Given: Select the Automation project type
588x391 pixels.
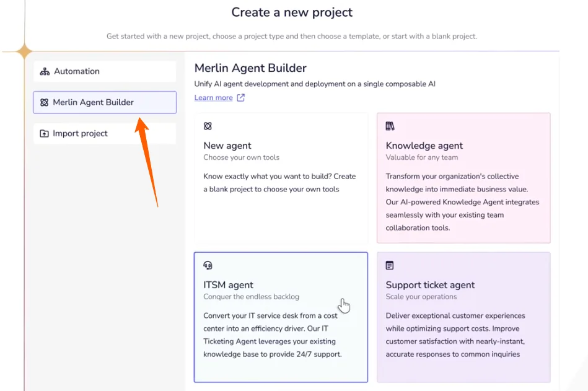Looking at the screenshot, I should pyautogui.click(x=104, y=72).
